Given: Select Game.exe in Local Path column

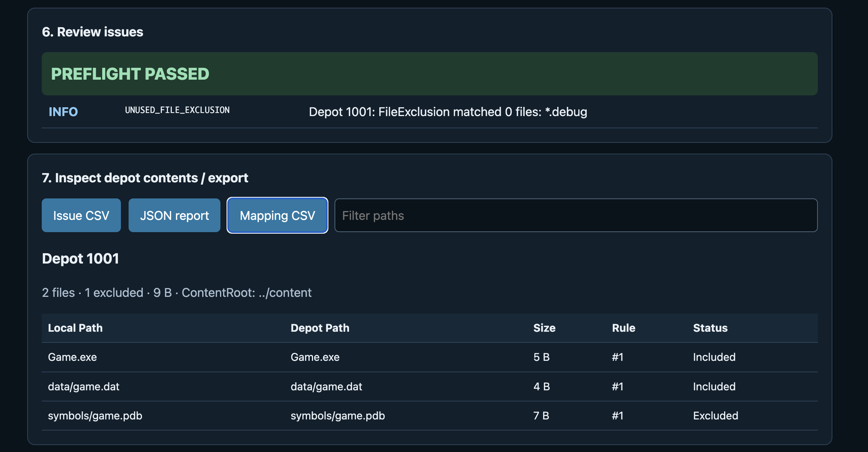Looking at the screenshot, I should [72, 357].
